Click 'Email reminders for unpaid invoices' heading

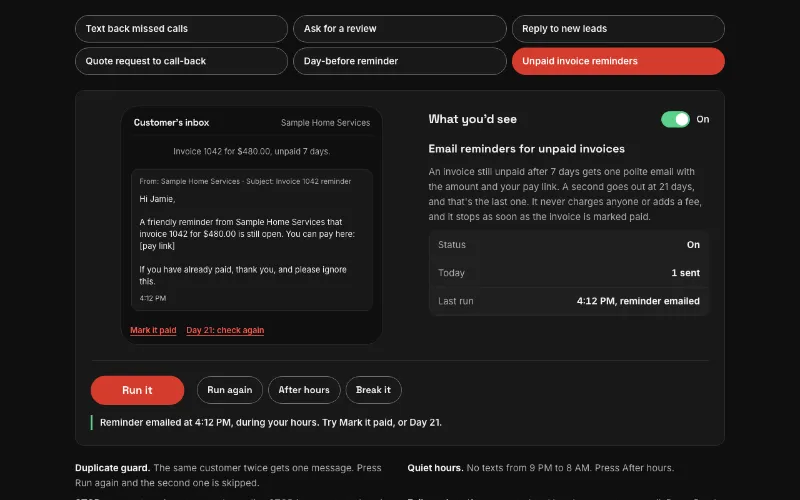[x=527, y=149]
